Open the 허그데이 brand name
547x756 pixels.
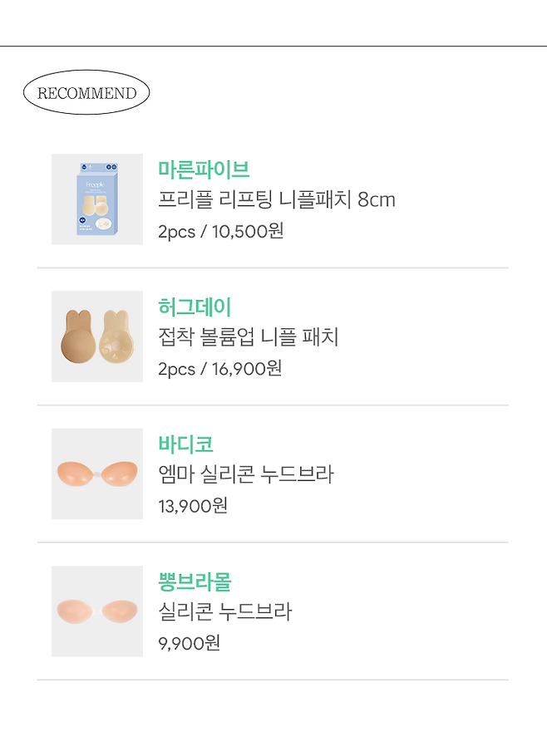pos(195,307)
